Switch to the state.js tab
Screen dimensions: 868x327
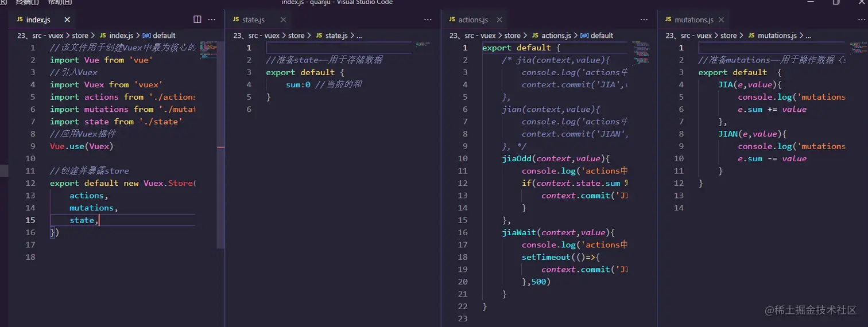253,20
